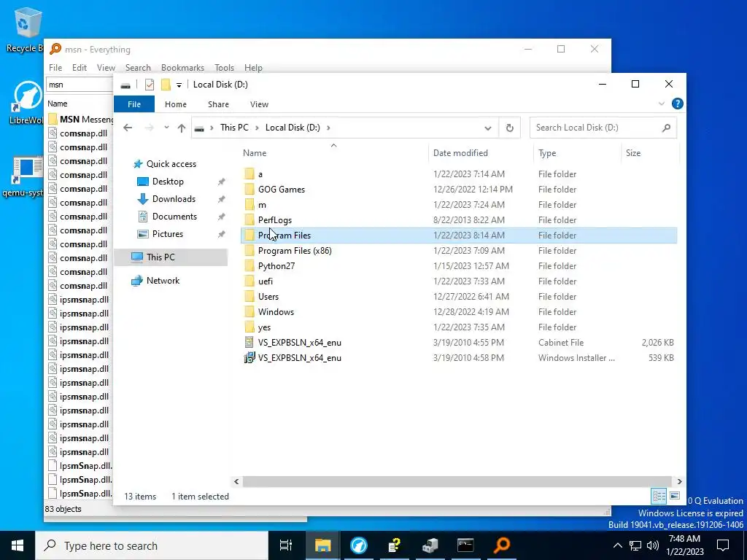The width and height of the screenshot is (747, 560).
Task: Select the Windows folder icon
Action: [x=249, y=312]
